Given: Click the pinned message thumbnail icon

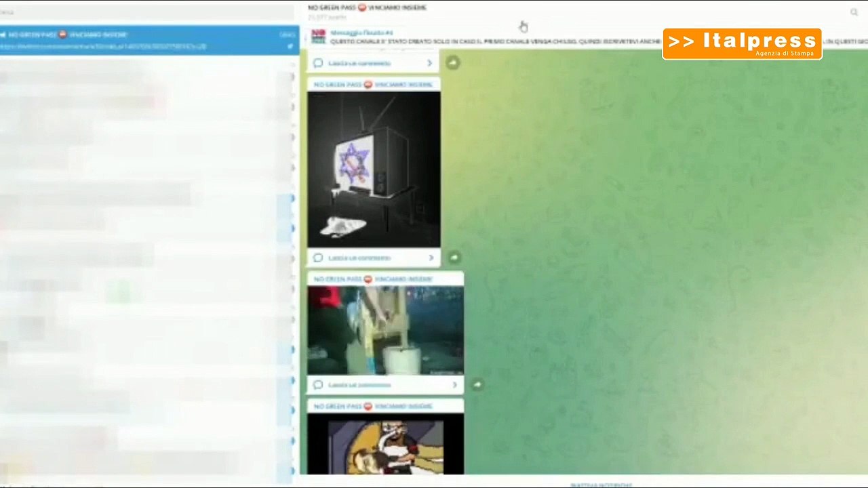Looking at the screenshot, I should [x=318, y=37].
